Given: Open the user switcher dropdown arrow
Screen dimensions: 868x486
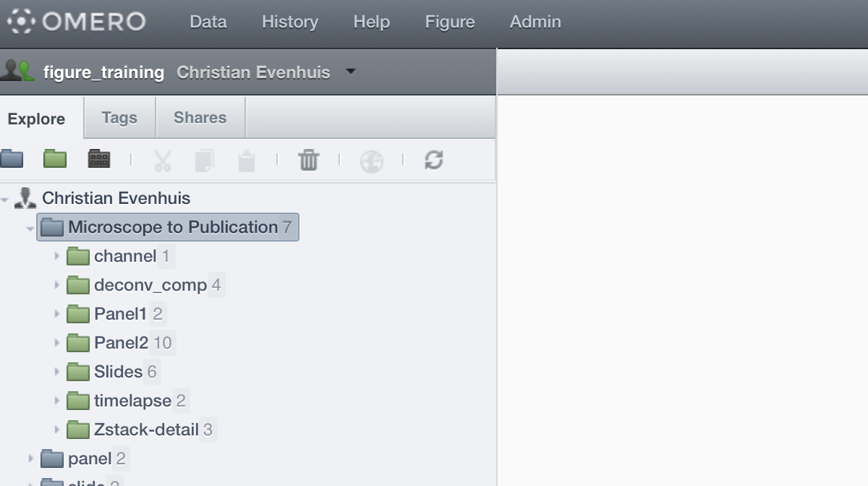Looking at the screenshot, I should (x=351, y=72).
